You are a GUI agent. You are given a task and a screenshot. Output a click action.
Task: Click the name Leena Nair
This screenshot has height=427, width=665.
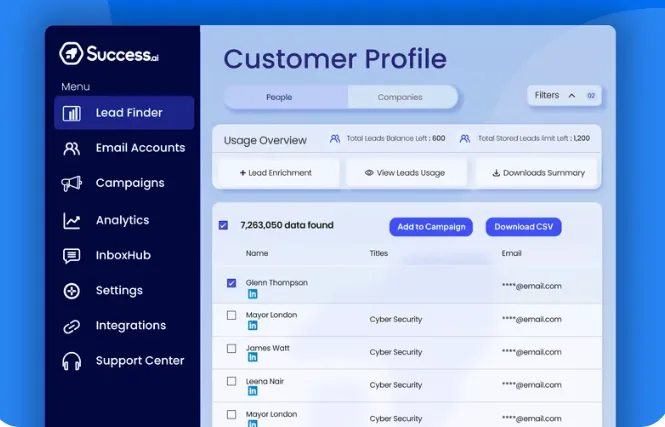(x=265, y=381)
